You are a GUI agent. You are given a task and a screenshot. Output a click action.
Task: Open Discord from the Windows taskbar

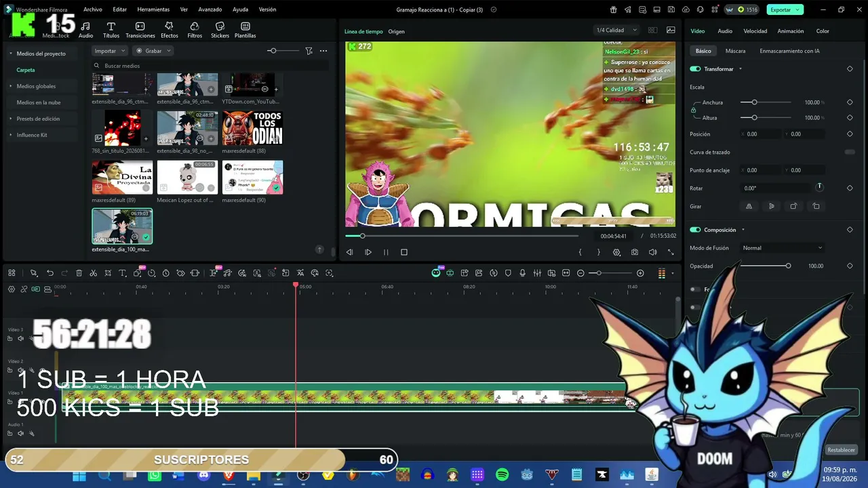(204, 475)
